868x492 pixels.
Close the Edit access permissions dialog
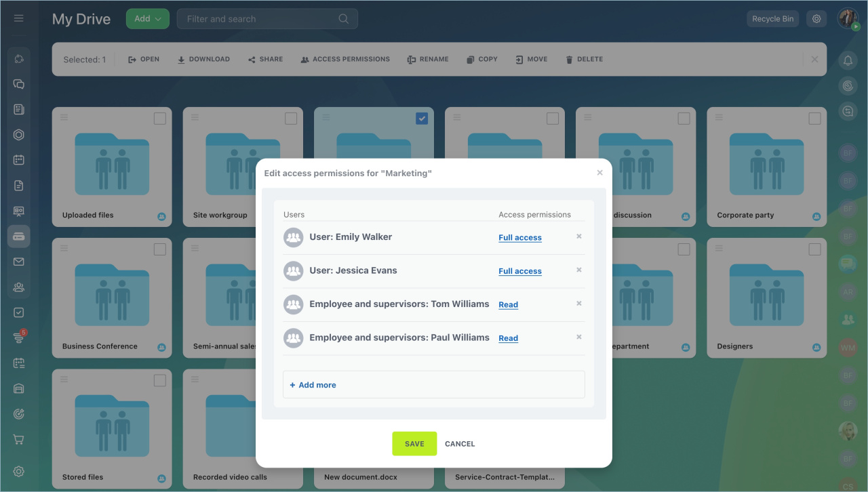coord(599,173)
